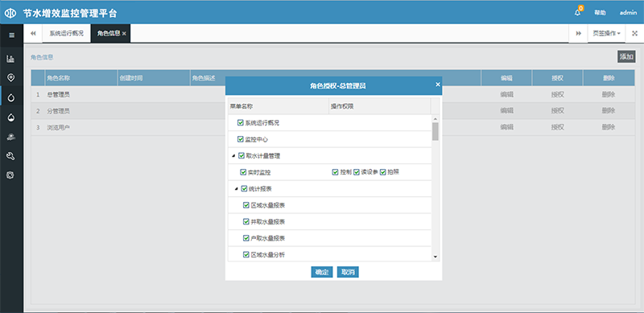Open the bar chart sidebar icon
The height and width of the screenshot is (313, 644).
point(10,60)
